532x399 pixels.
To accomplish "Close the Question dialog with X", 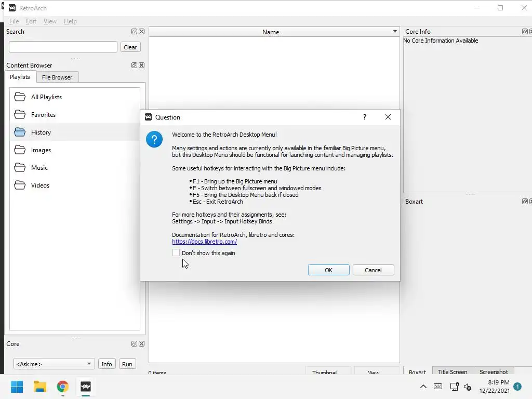I will [388, 117].
